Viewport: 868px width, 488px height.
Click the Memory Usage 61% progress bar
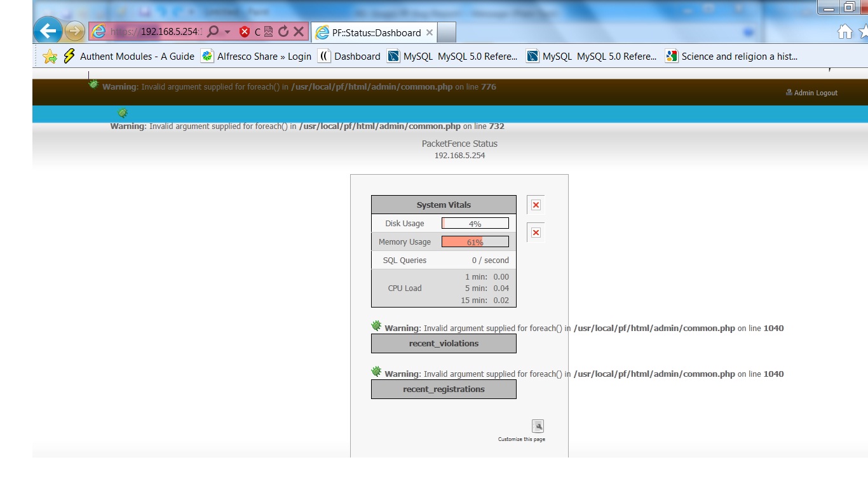pos(475,242)
